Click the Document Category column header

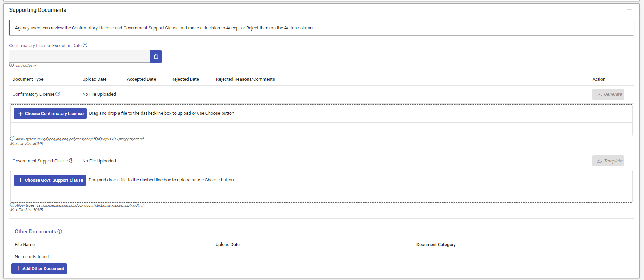(436, 245)
